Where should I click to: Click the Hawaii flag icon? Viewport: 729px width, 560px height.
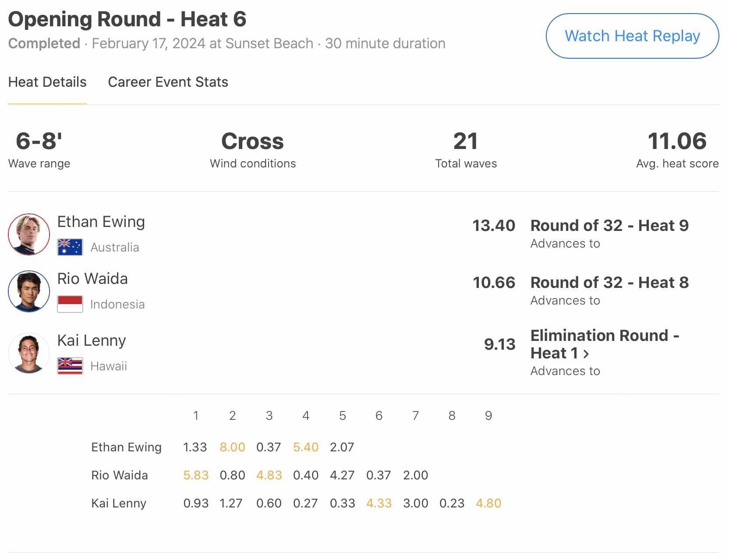point(70,366)
